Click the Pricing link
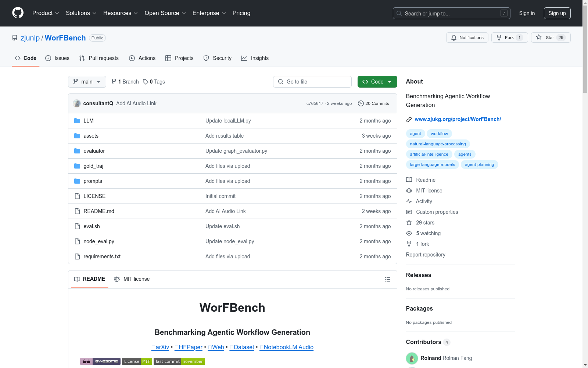The width and height of the screenshot is (588, 368). [x=241, y=13]
